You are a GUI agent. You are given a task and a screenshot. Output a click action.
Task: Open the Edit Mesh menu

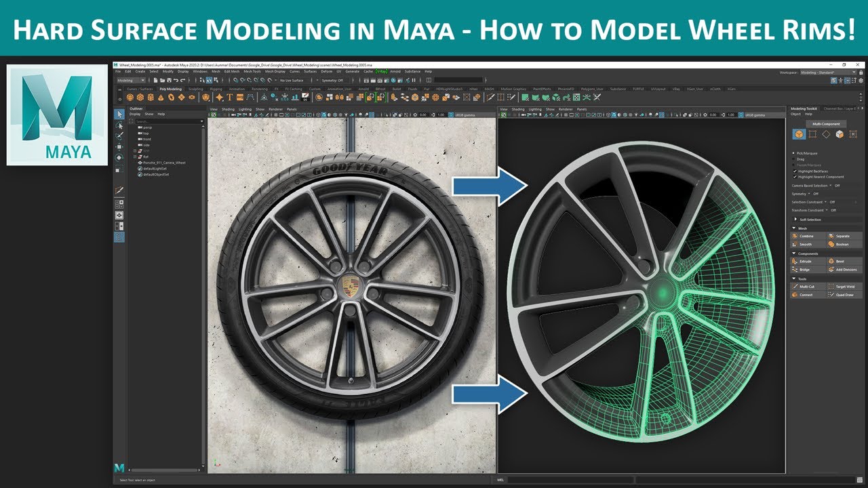tap(231, 71)
